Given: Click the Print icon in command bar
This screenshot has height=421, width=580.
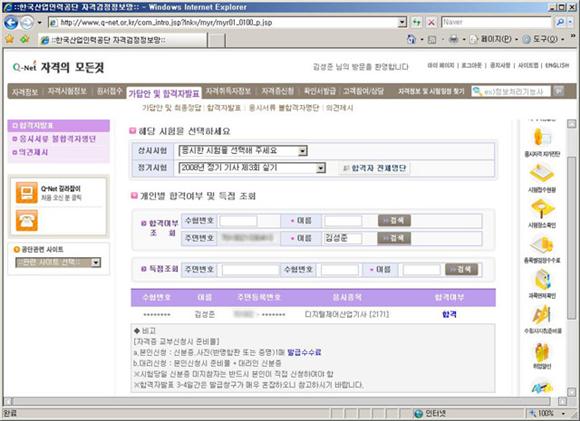Looking at the screenshot, I should tap(453, 39).
